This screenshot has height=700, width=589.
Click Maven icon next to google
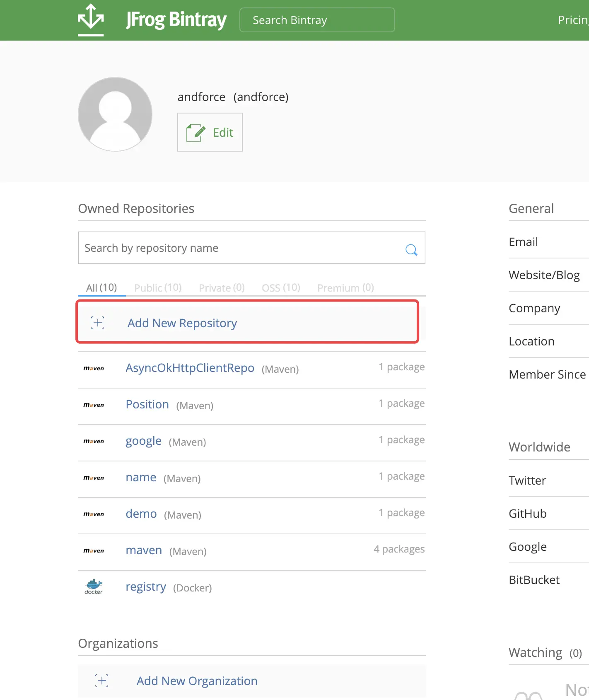click(94, 441)
